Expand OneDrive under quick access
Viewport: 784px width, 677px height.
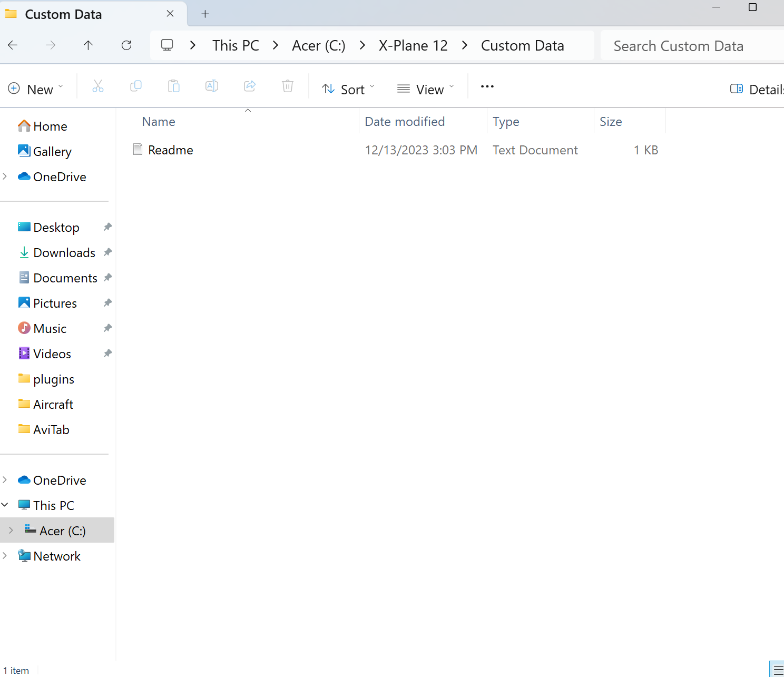[x=5, y=176]
